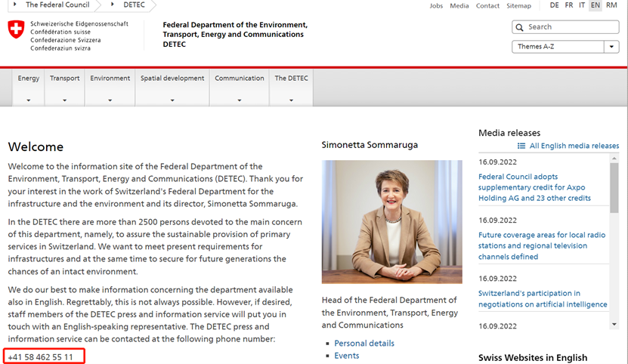Click the phone number +41 58 462 55 11
Viewport: 628px width, 364px height.
pyautogui.click(x=41, y=356)
